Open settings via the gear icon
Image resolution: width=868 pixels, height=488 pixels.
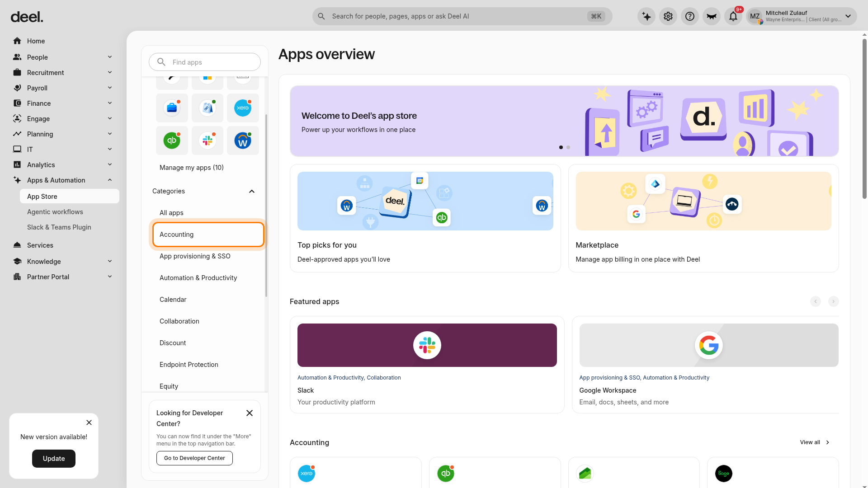pos(668,16)
